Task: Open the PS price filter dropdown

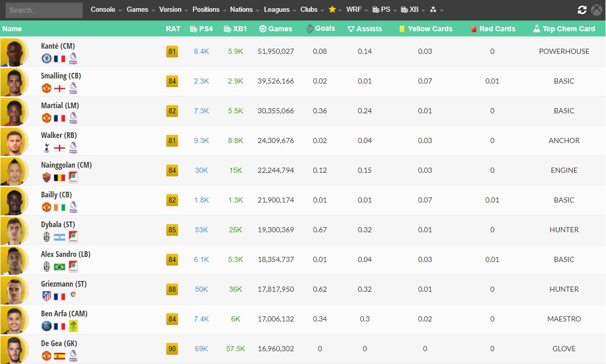Action: pos(384,10)
